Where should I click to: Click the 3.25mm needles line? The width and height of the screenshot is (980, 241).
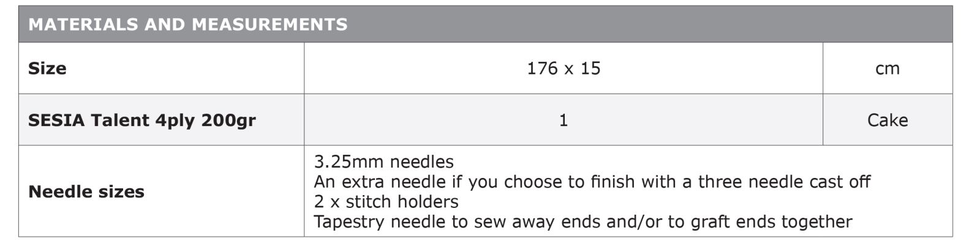pos(384,161)
